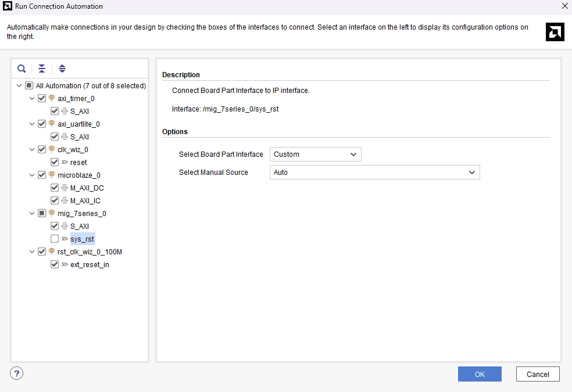Open the Select Board Part Interface dropdown

pos(315,154)
